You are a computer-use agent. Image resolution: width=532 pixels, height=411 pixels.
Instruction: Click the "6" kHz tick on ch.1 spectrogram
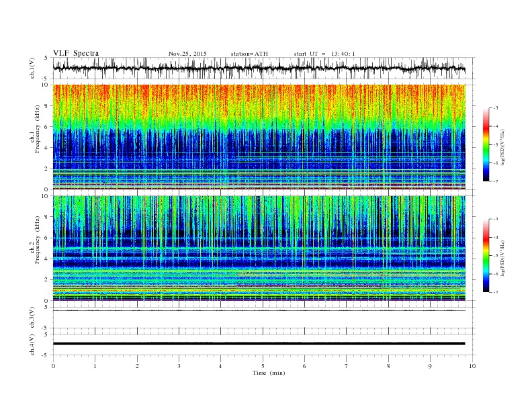tap(46, 127)
